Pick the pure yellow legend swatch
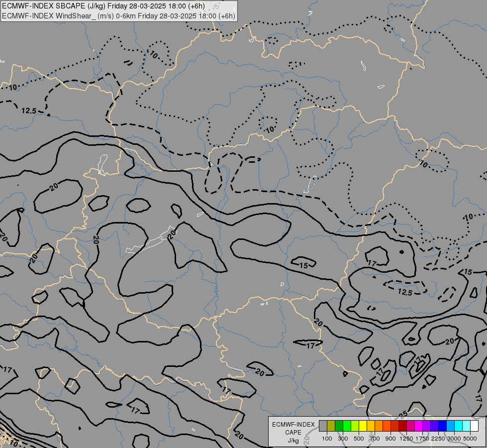The image size is (487, 448). [x=363, y=426]
